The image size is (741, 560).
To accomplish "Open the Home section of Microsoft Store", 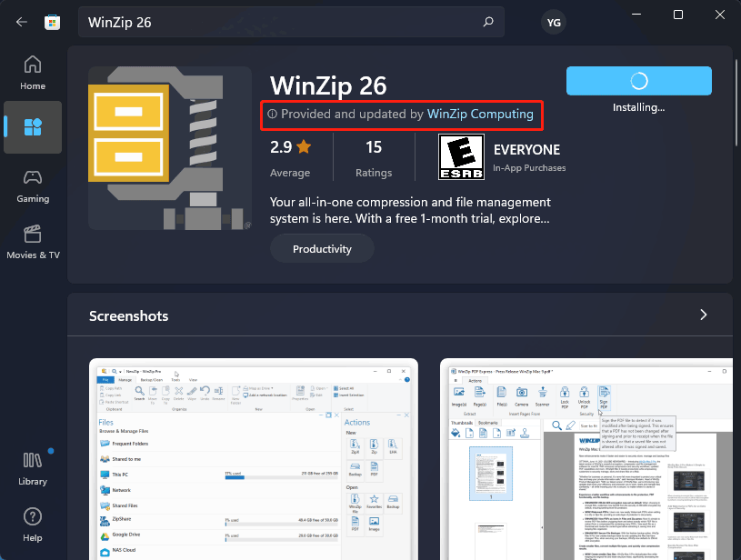I will [32, 71].
